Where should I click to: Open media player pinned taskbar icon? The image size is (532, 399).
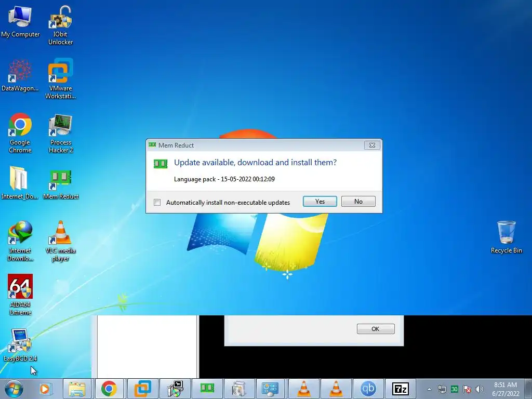(45, 389)
